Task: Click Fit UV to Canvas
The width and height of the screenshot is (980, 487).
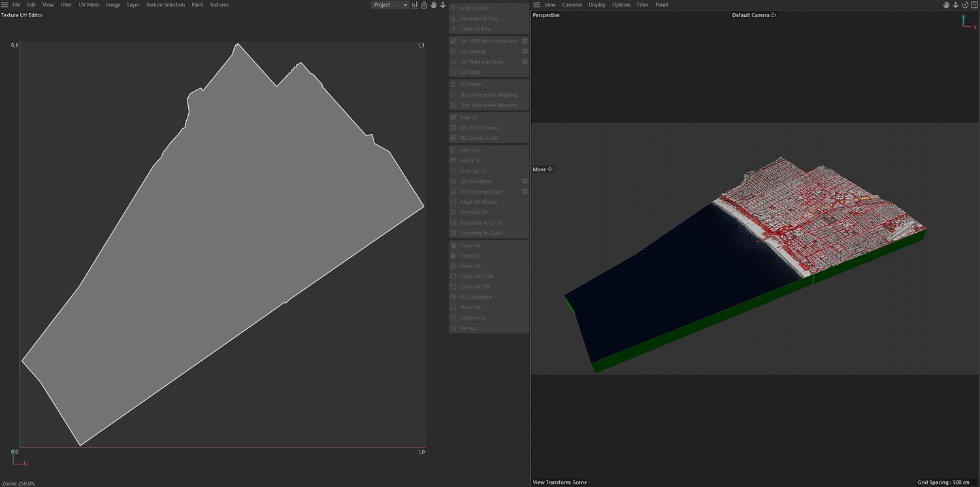Action: [489, 127]
